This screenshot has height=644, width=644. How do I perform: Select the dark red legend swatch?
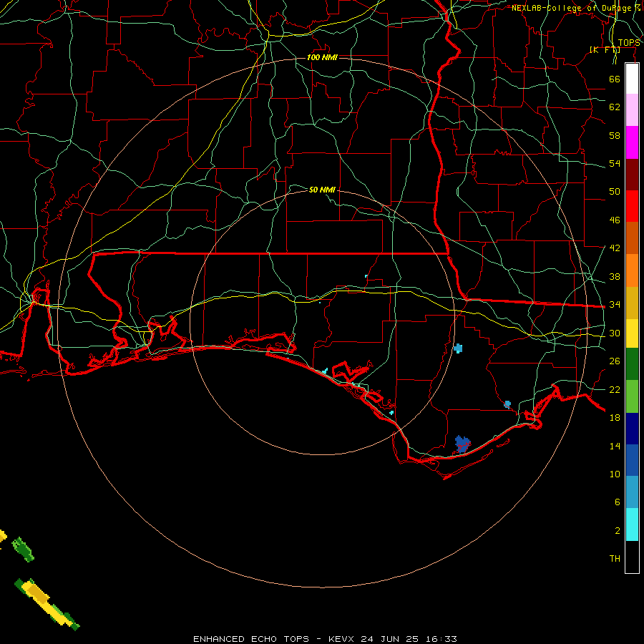(632, 175)
